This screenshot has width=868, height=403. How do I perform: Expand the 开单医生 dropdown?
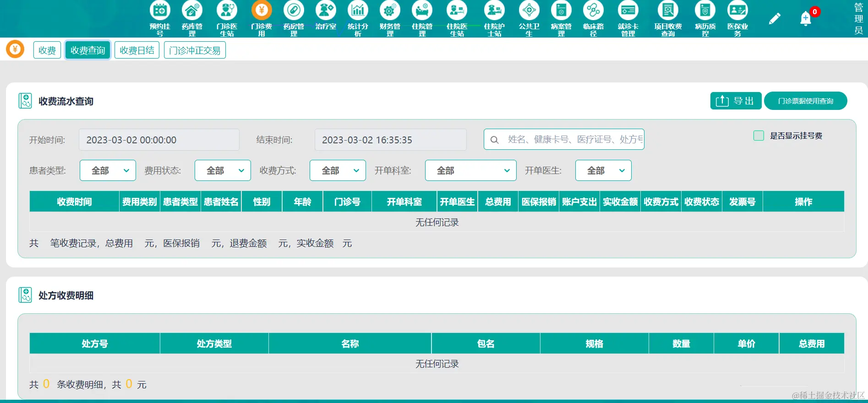(x=603, y=170)
